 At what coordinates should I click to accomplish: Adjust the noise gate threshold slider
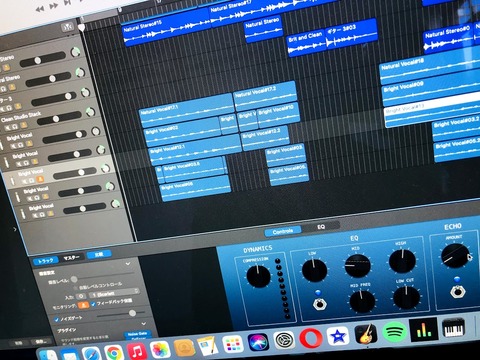[121, 314]
